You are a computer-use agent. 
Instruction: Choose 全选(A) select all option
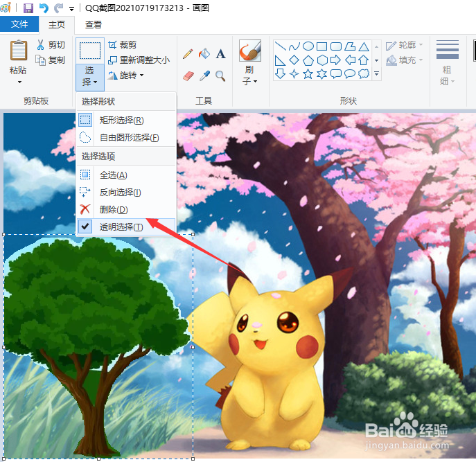126,175
